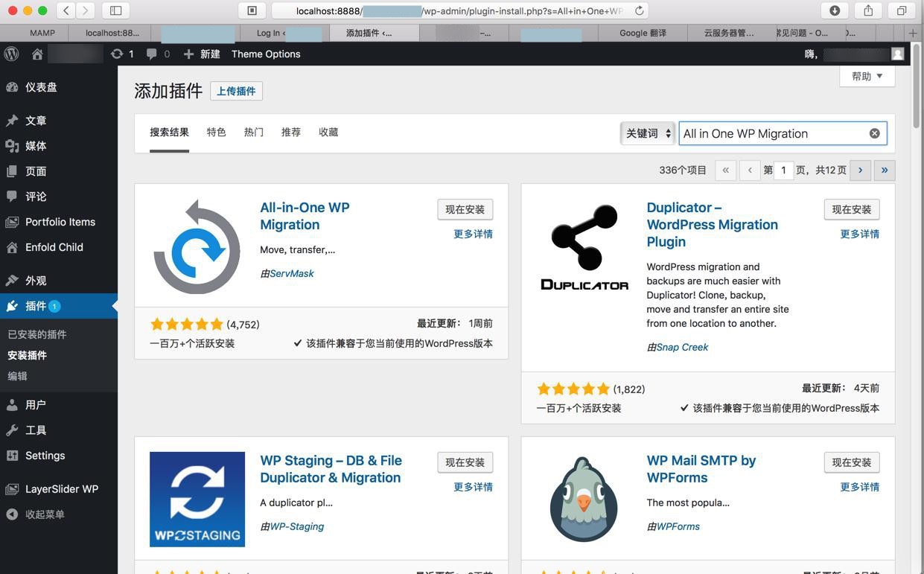Clear the plugin search field
Image resolution: width=924 pixels, height=574 pixels.
tap(874, 133)
